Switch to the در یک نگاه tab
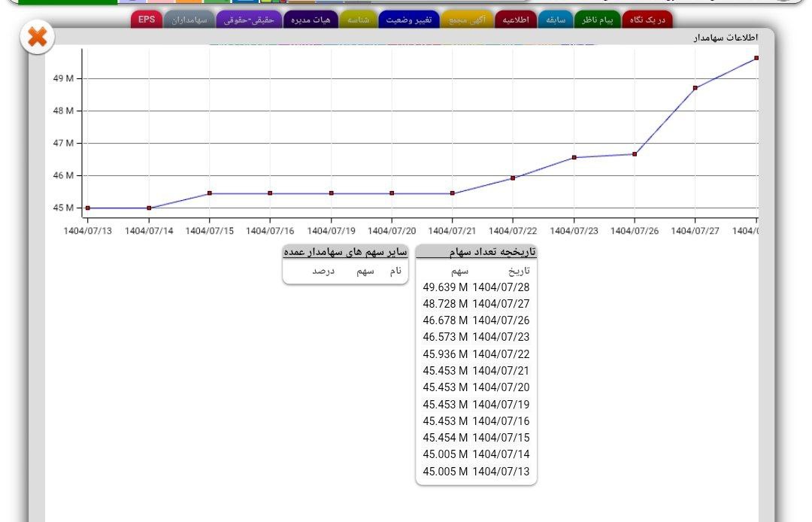The height and width of the screenshot is (522, 812). pos(647,20)
